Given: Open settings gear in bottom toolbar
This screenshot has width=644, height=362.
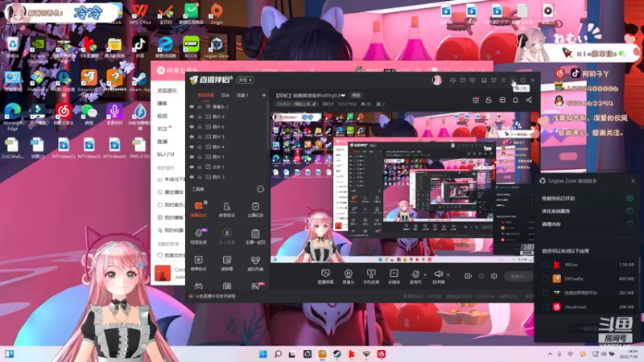Looking at the screenshot, I should point(494,276).
